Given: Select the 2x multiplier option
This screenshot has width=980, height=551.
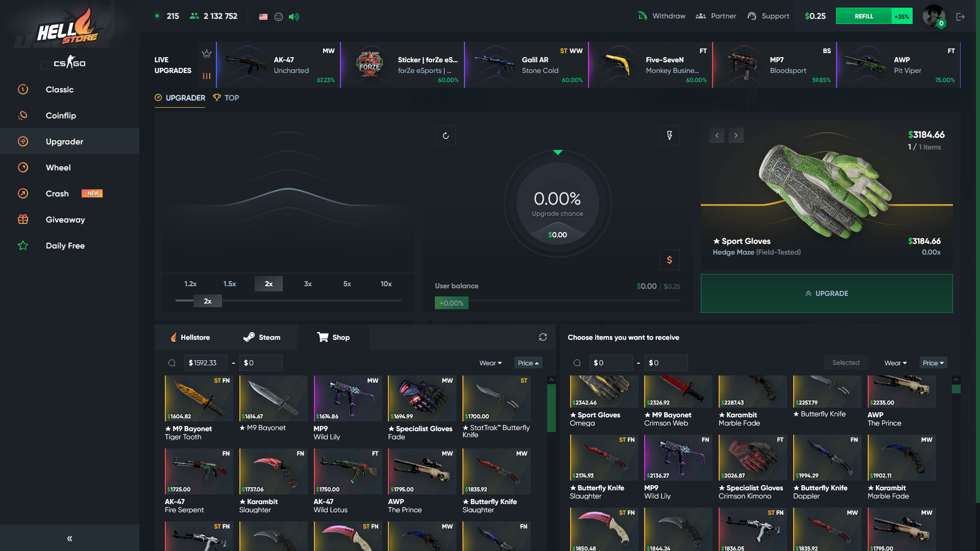Looking at the screenshot, I should coord(268,284).
